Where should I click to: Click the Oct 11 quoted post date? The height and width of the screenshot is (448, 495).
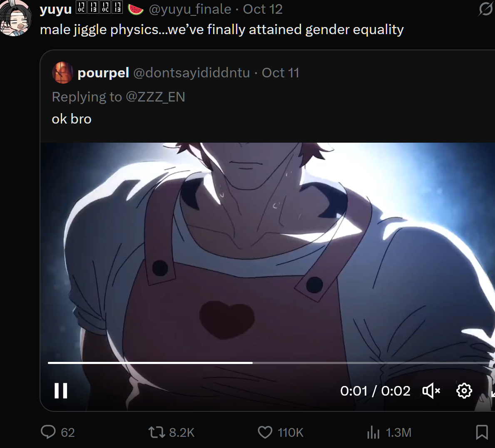[280, 73]
